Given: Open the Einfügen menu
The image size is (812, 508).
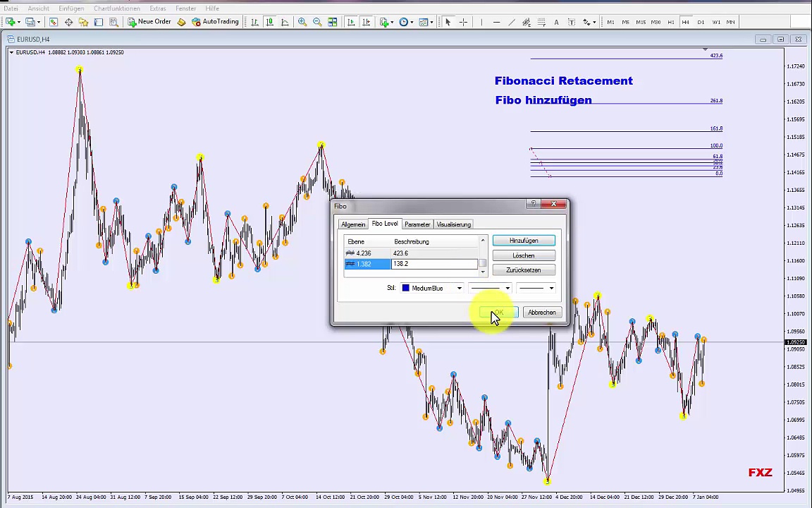Looking at the screenshot, I should click(x=71, y=8).
